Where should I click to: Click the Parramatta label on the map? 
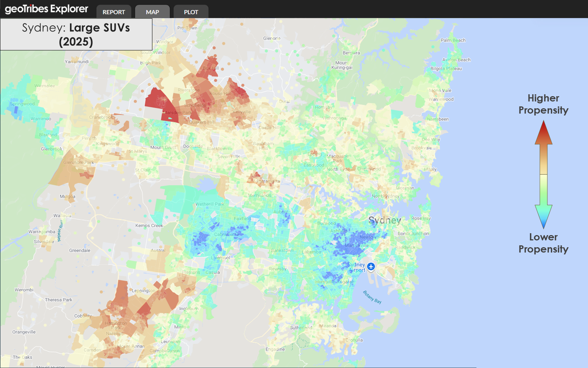[x=268, y=181]
